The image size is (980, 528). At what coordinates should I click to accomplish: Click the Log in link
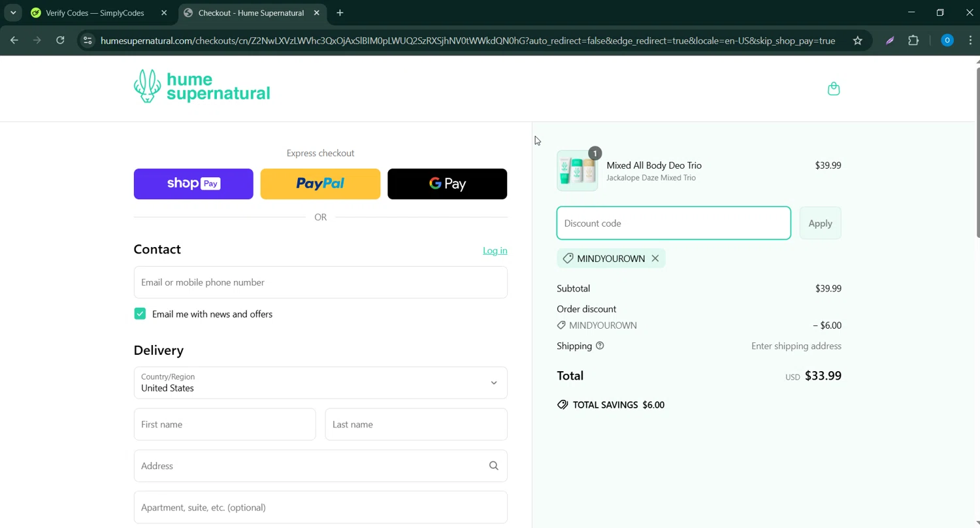pos(495,251)
